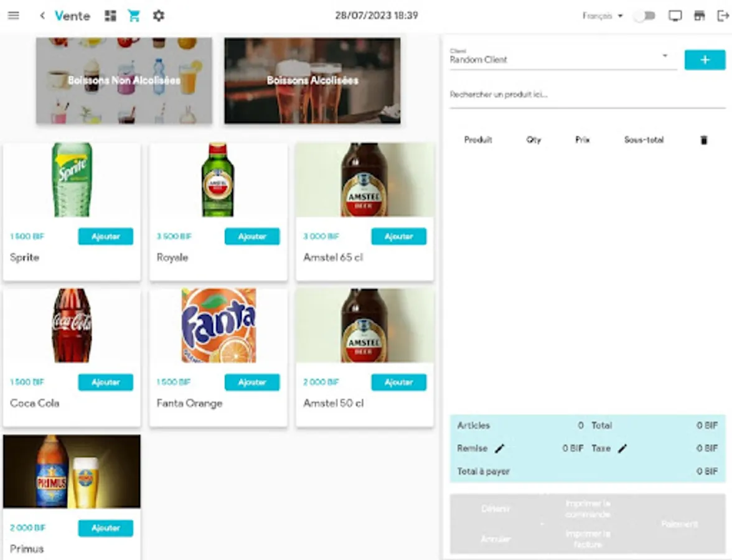Image resolution: width=732 pixels, height=560 pixels.
Task: Click the 2 000 BIF Primus price
Action: (27, 528)
